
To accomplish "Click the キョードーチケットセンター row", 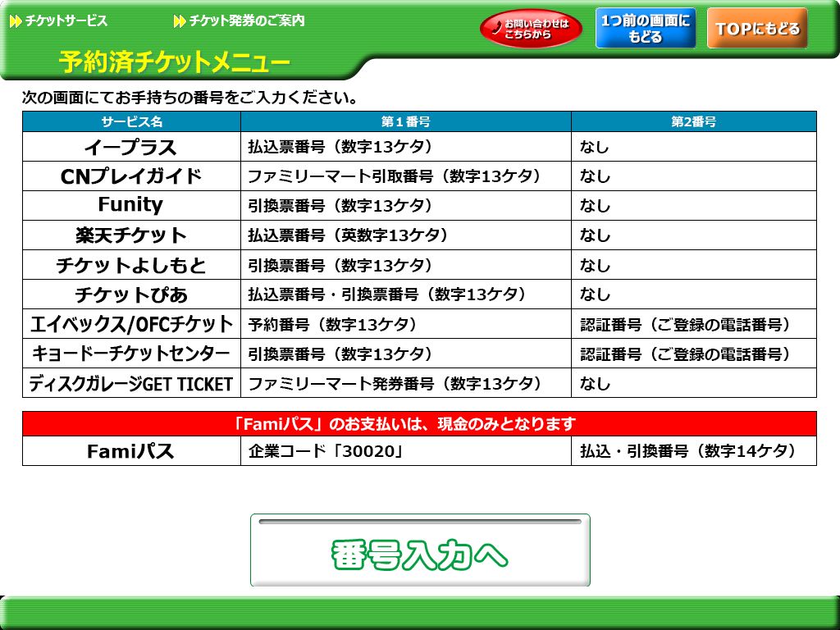I will [131, 354].
